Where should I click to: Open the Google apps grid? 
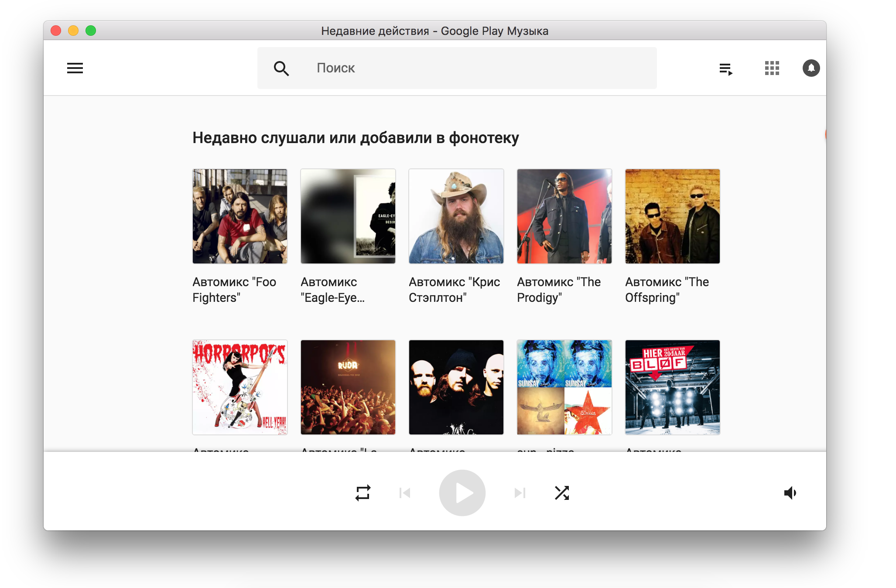click(772, 68)
